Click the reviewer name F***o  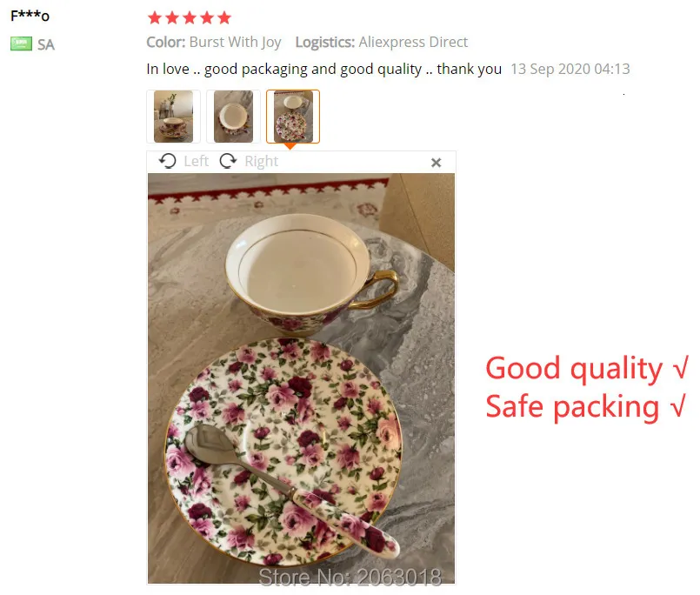tap(30, 16)
